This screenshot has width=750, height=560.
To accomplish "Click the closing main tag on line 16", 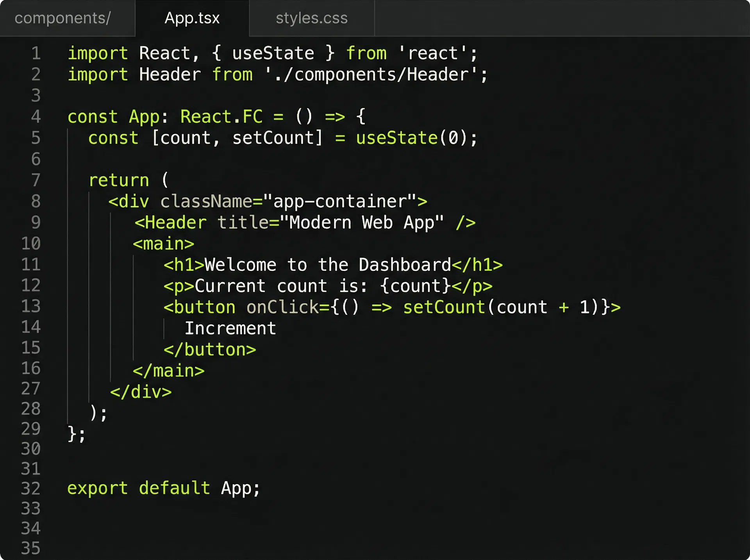I will [x=169, y=370].
